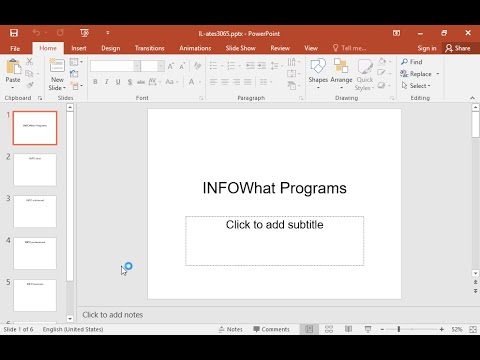This screenshot has width=480, height=360.
Task: Click the Share button
Action: point(458,48)
